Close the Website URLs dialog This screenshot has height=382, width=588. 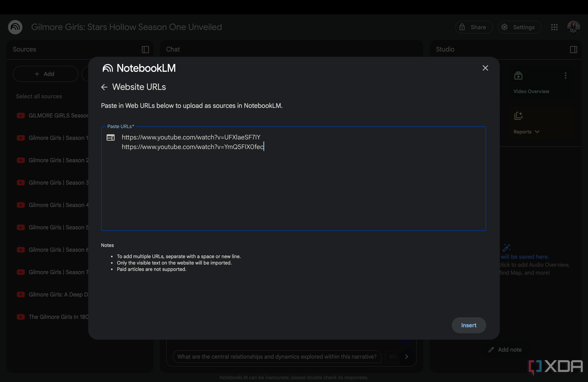point(485,68)
